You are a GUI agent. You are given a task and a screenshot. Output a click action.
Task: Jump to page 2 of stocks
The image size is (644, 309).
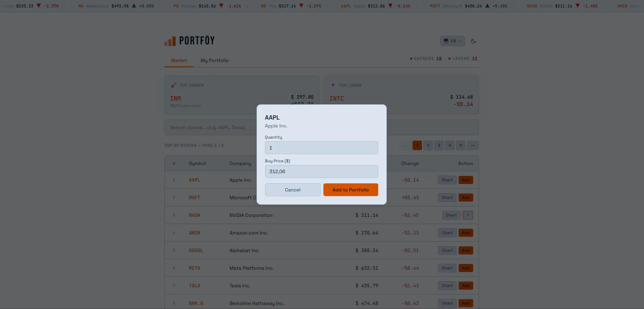point(428,145)
